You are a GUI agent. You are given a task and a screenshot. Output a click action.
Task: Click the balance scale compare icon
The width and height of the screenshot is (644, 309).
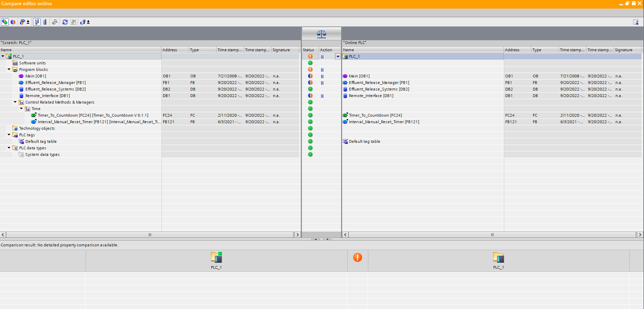[x=321, y=34]
